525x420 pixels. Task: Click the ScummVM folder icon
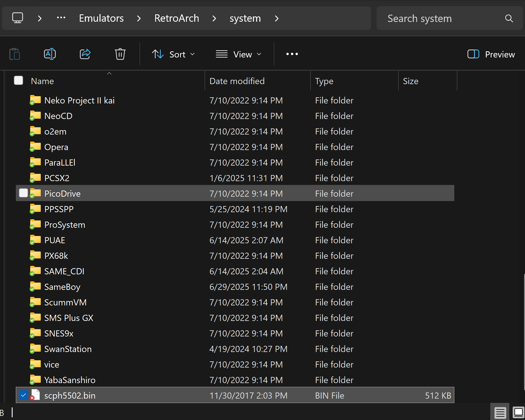coord(35,302)
